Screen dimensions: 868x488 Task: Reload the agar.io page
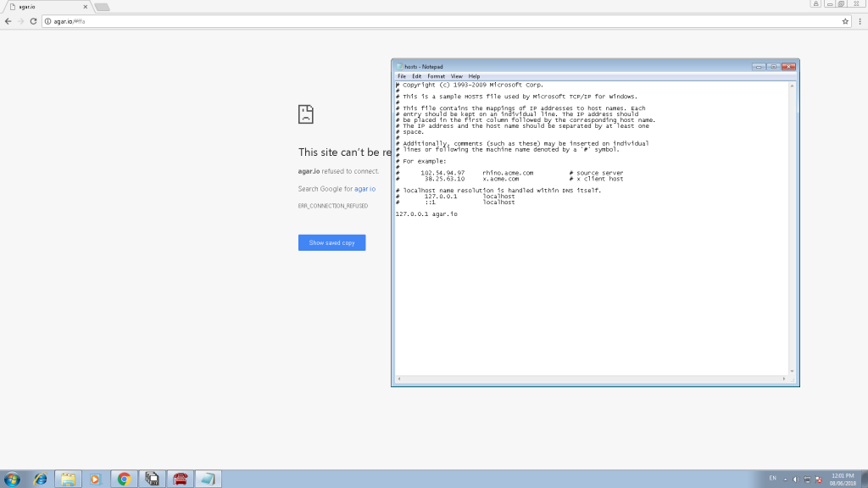[x=33, y=21]
